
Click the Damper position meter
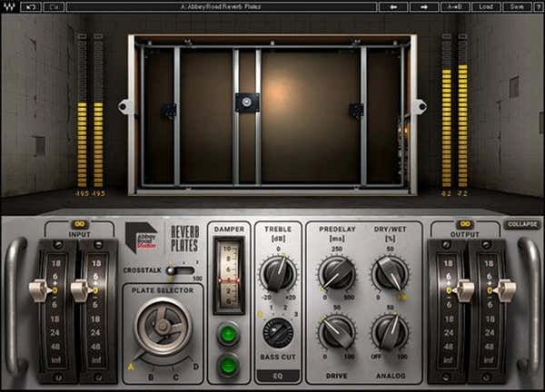click(229, 276)
